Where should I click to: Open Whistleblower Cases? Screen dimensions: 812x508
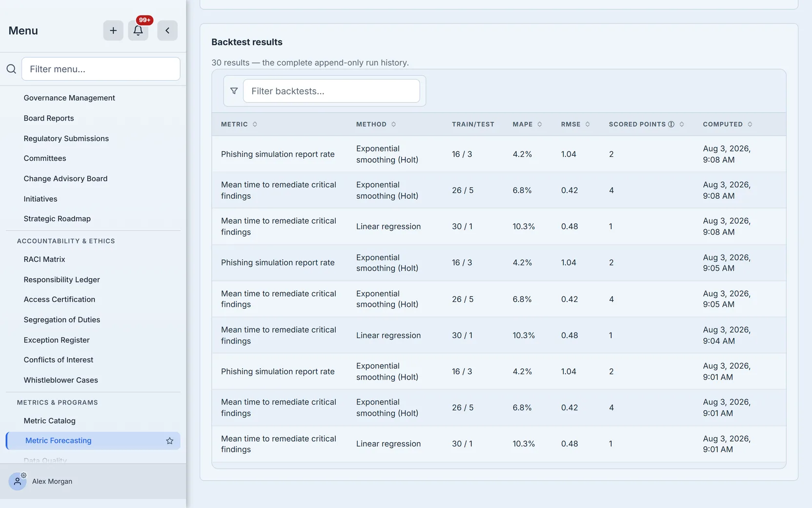(x=61, y=380)
